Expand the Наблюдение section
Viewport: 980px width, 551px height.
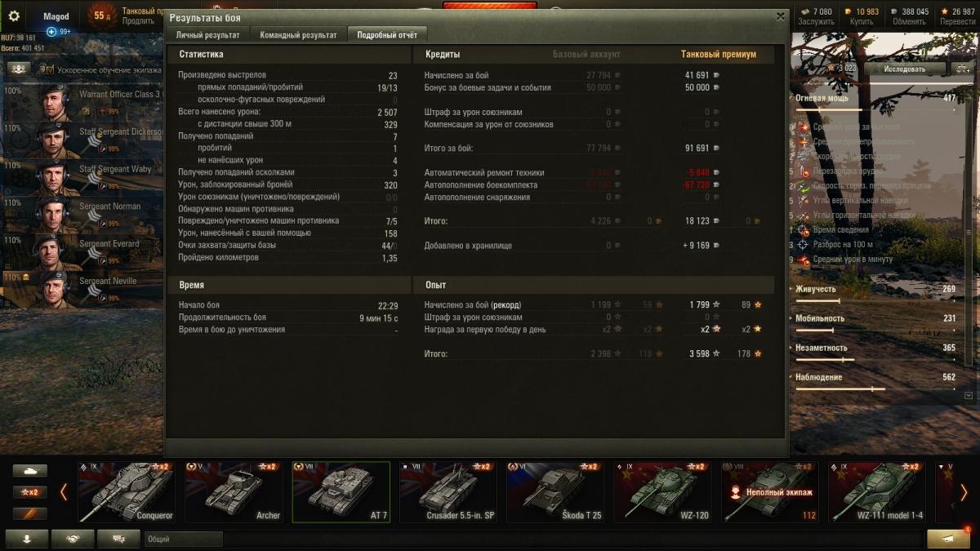pyautogui.click(x=818, y=377)
